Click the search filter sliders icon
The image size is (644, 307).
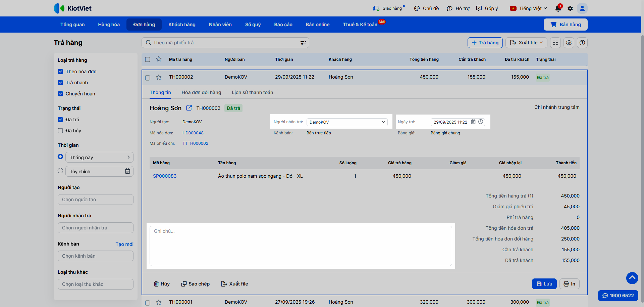click(303, 43)
